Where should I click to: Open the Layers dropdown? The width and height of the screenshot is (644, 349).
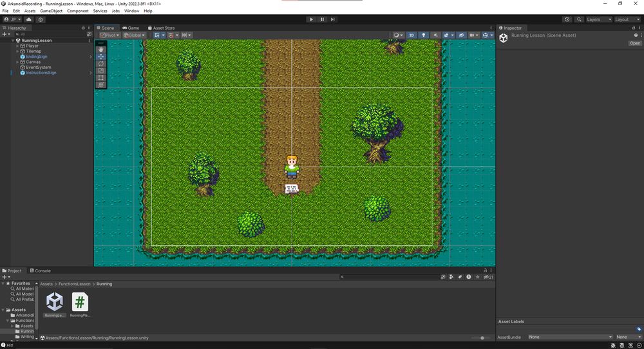[x=599, y=19]
